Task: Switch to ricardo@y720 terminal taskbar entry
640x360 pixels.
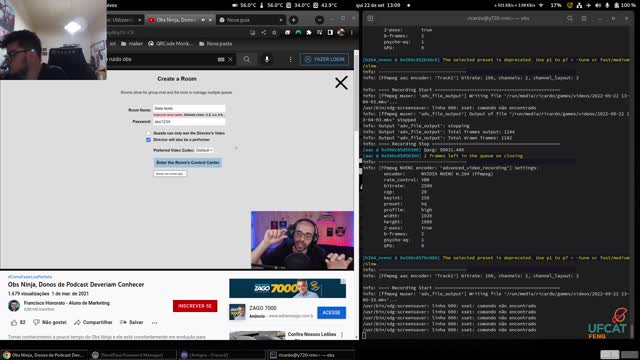Action: (310, 355)
